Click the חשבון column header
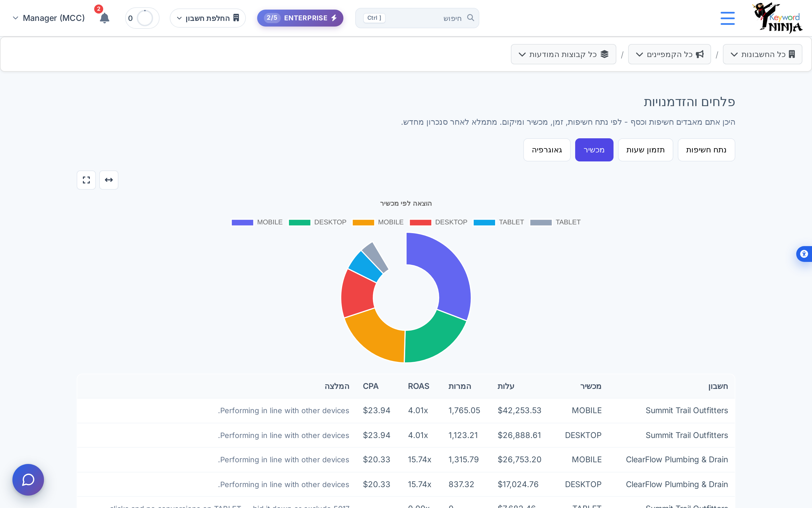The width and height of the screenshot is (812, 508). click(718, 386)
